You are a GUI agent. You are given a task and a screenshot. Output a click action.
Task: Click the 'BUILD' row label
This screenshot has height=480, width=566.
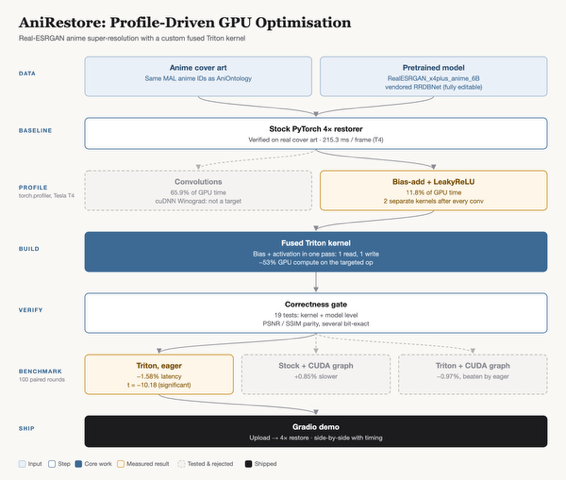click(29, 249)
